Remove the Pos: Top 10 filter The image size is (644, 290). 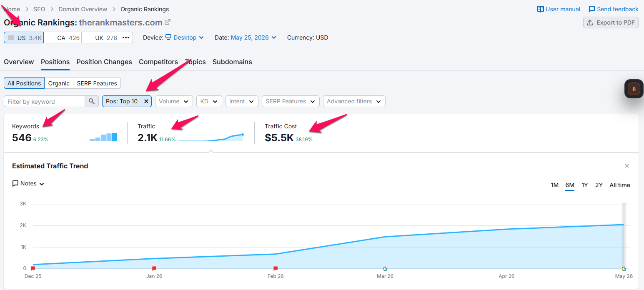coord(146,101)
